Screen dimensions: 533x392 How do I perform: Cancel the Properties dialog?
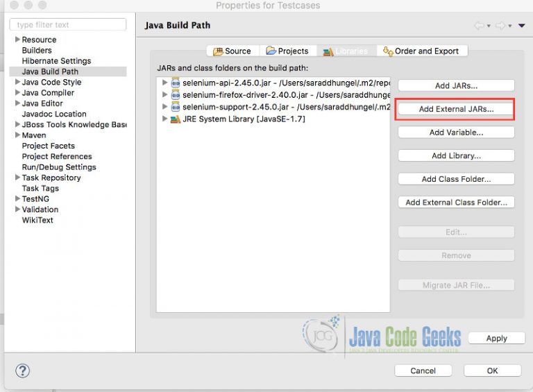[423, 370]
